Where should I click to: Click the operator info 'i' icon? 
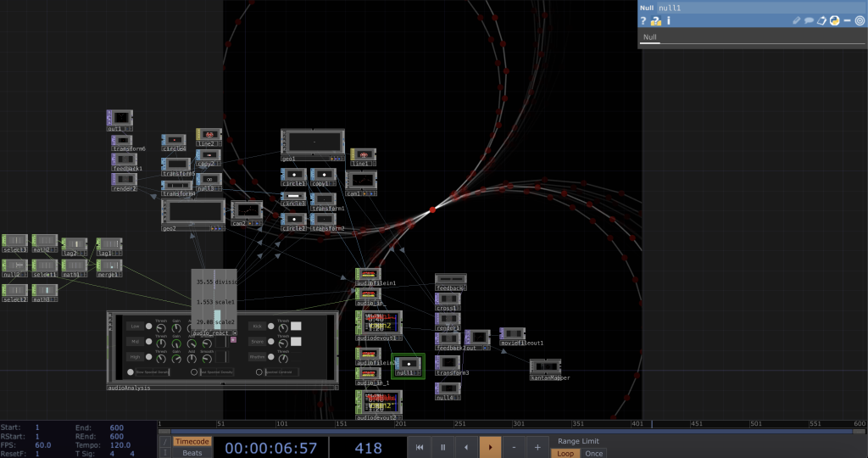(x=669, y=20)
